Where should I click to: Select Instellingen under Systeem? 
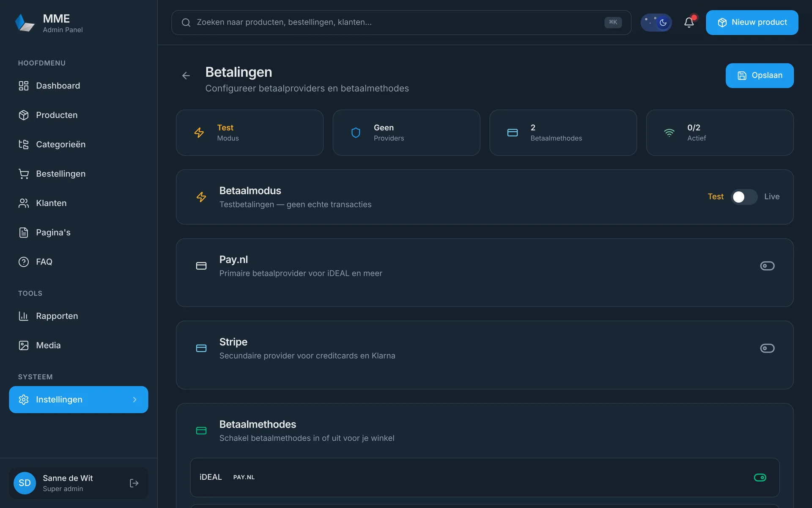coord(79,400)
